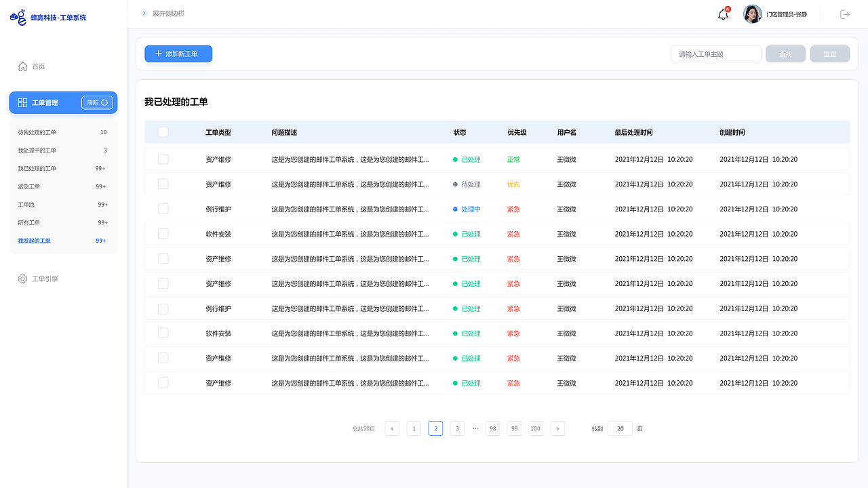Go to the next page arrow
This screenshot has width=868, height=488.
(x=557, y=428)
